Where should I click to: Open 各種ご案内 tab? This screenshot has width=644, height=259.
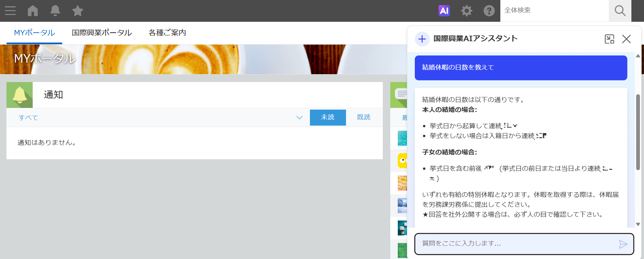click(167, 33)
